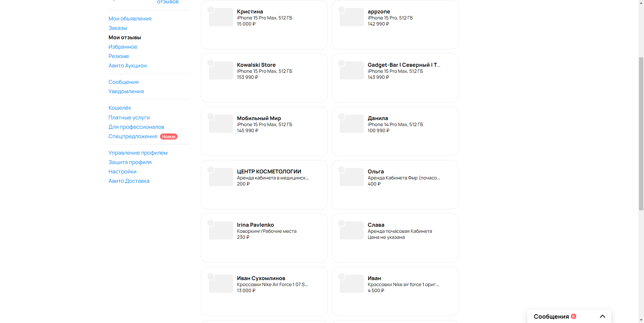Click the 'Мобильный Мир' seller name
Image resolution: width=644 pixels, height=323 pixels.
click(x=259, y=118)
